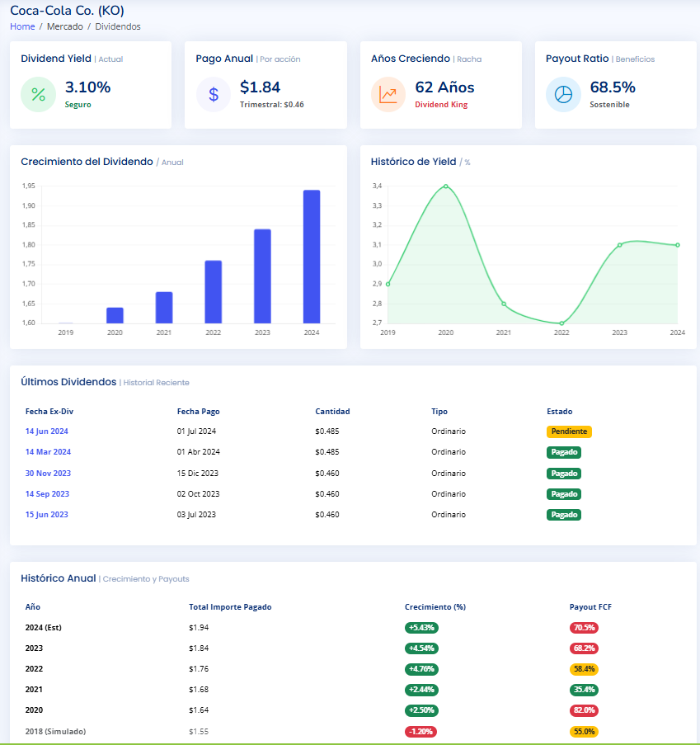The width and height of the screenshot is (700, 745).
Task: Click the Tipo column header
Action: pyautogui.click(x=439, y=412)
